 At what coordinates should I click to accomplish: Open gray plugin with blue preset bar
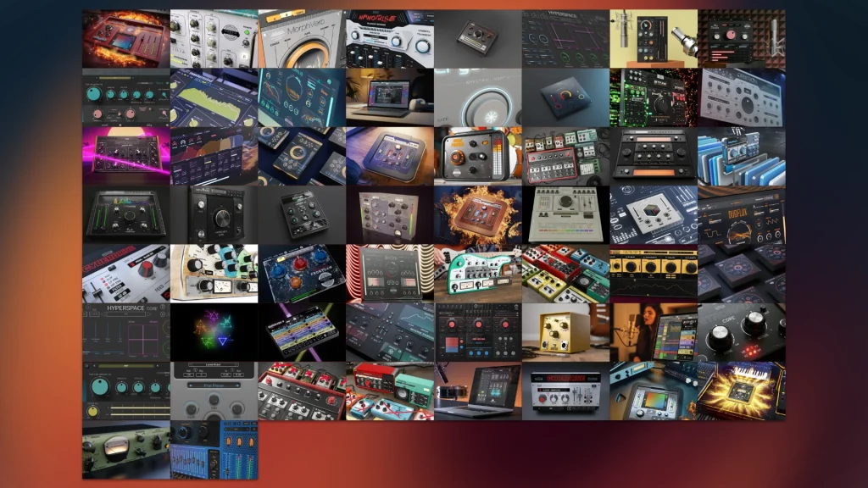[x=214, y=391]
